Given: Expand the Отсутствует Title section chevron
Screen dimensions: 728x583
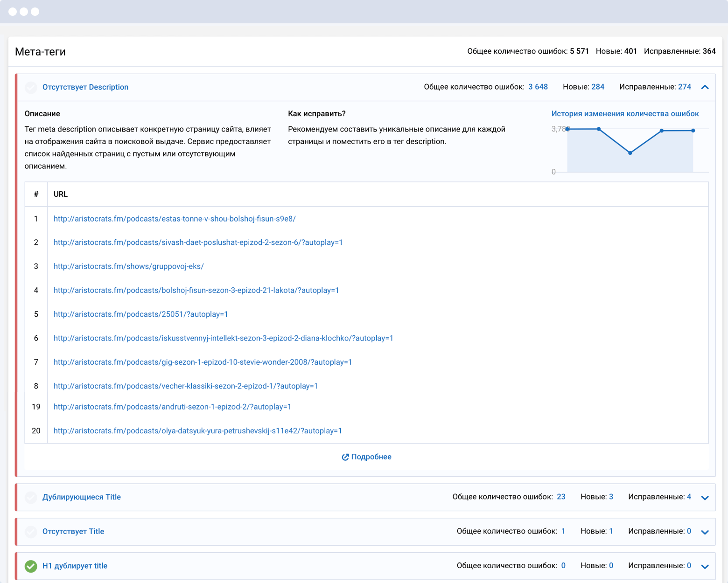Looking at the screenshot, I should click(705, 532).
